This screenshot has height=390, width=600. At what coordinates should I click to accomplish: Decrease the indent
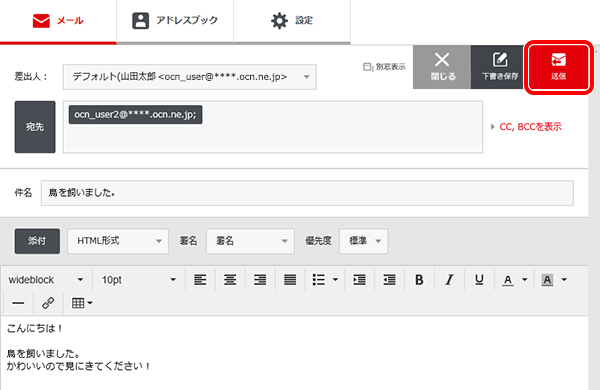click(389, 280)
